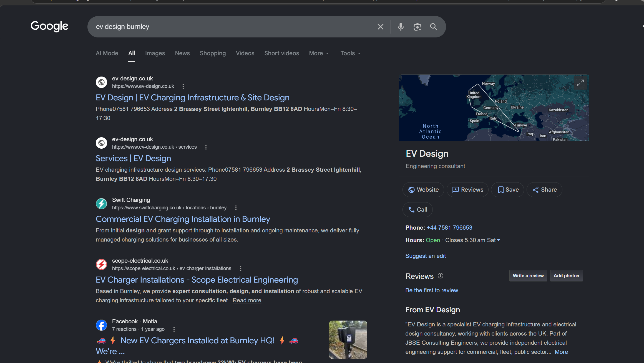Click inside the search box text field

tap(233, 27)
